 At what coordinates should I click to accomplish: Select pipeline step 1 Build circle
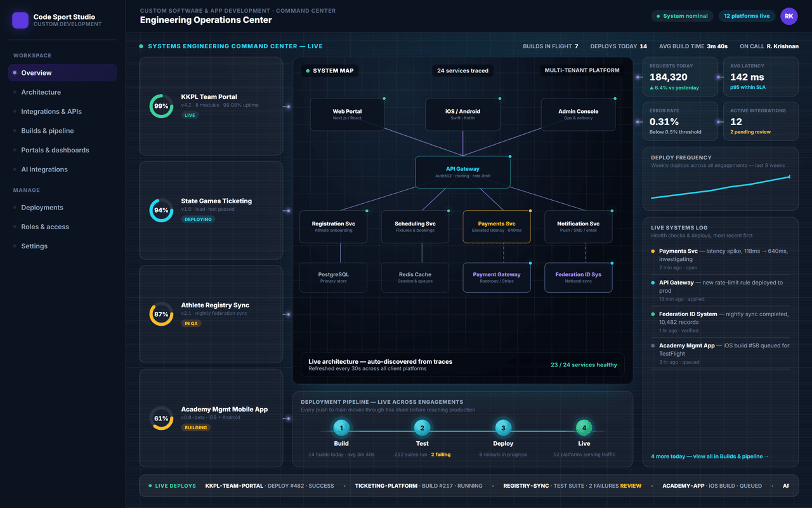[341, 428]
